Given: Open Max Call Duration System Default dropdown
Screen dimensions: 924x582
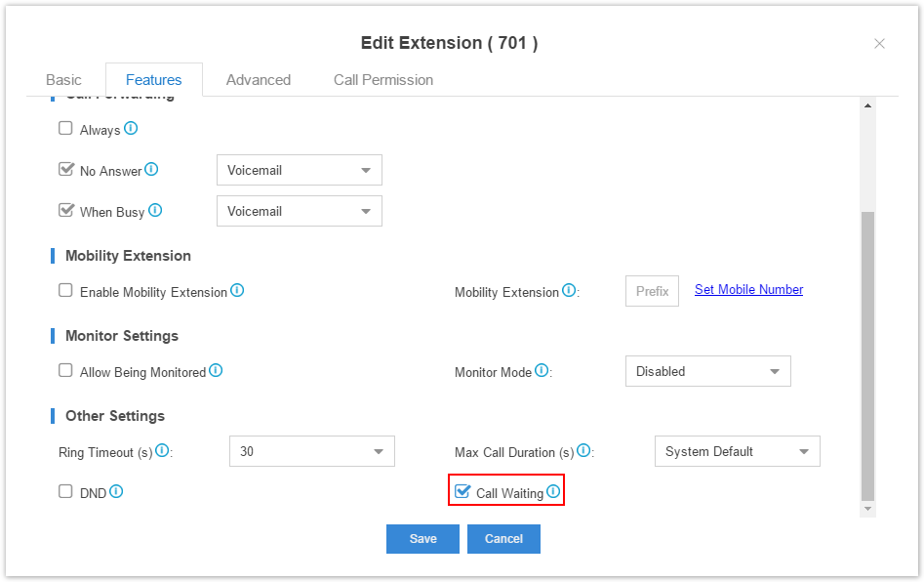Looking at the screenshot, I should click(738, 451).
